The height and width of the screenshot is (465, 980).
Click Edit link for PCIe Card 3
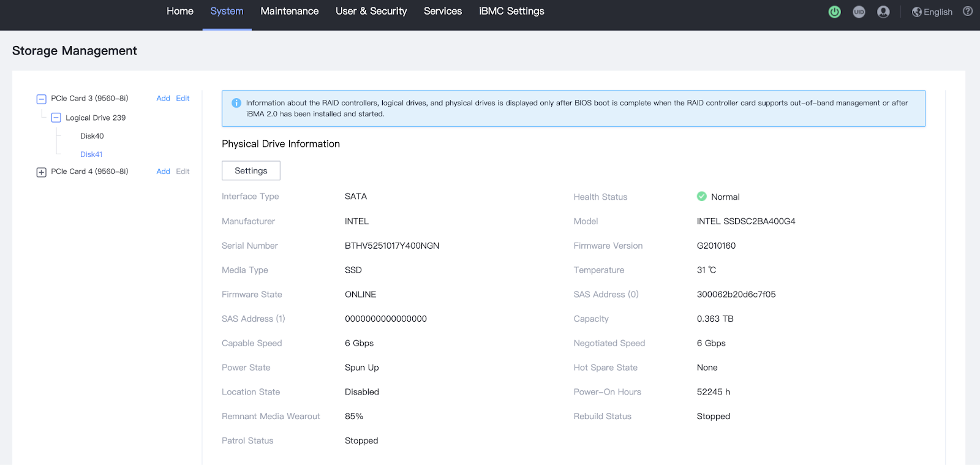coord(183,98)
